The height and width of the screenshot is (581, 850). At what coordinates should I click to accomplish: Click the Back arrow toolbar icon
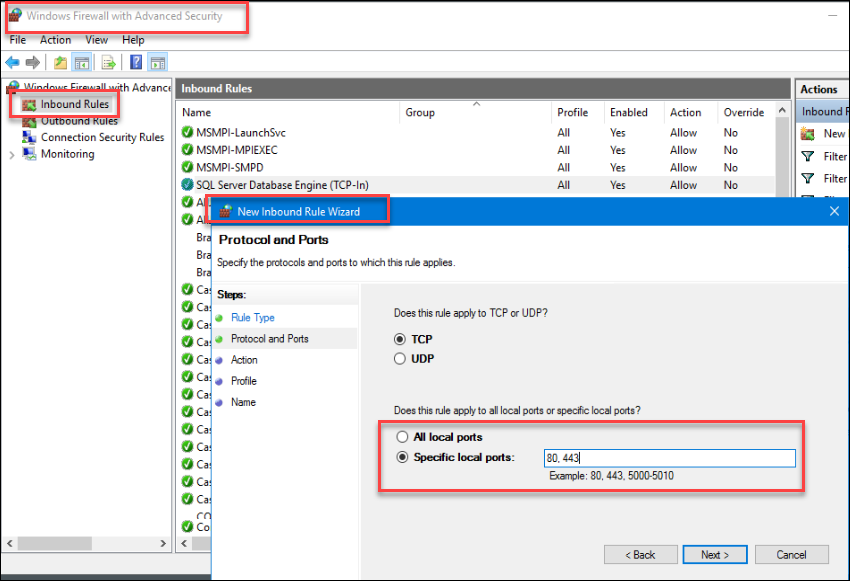pyautogui.click(x=12, y=63)
